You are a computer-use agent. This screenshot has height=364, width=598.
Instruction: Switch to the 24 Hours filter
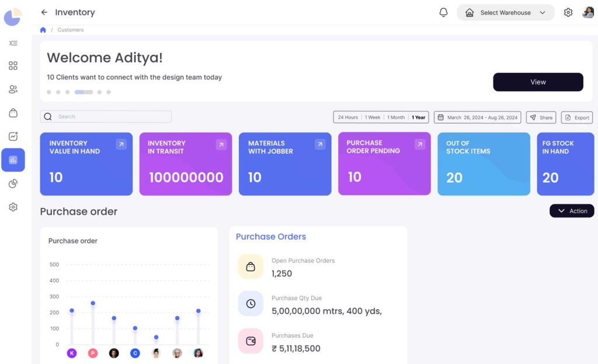(347, 117)
